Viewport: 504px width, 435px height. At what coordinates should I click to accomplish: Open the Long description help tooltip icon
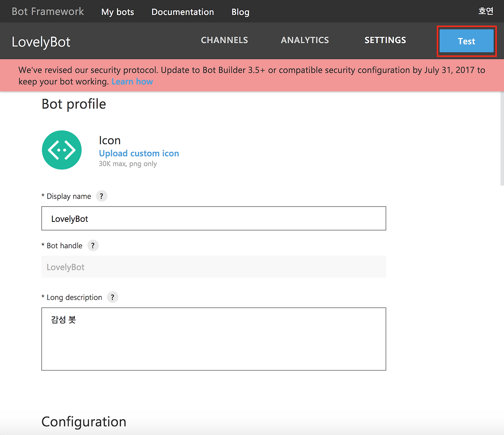(x=113, y=297)
